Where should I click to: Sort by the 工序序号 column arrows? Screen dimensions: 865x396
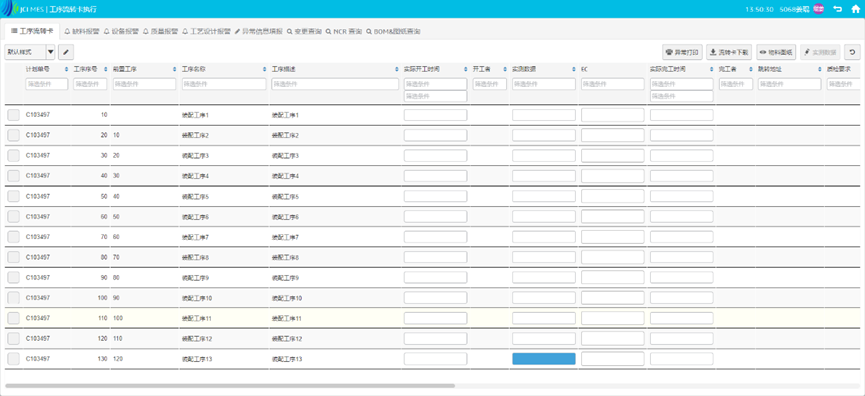click(x=106, y=69)
